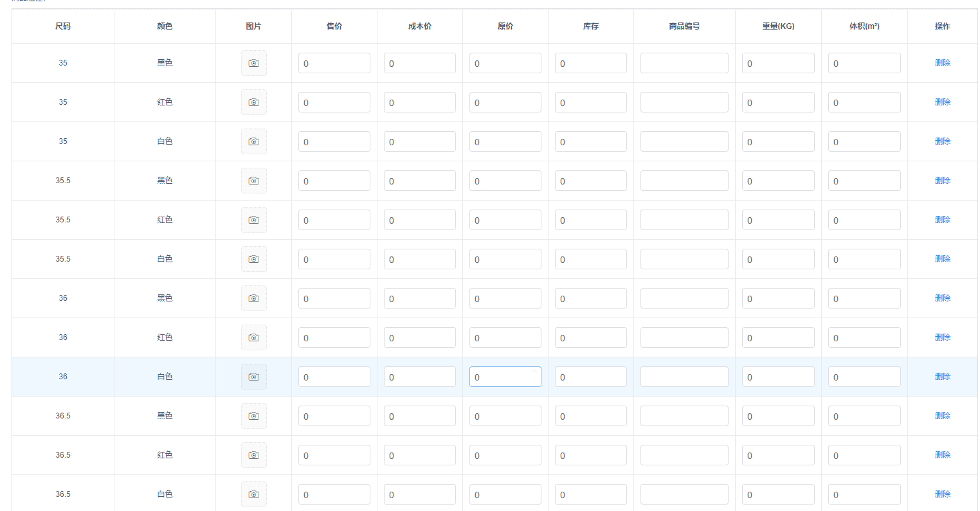980x511 pixels.
Task: Focus 库存 input in 35 红色 row
Action: tap(591, 102)
